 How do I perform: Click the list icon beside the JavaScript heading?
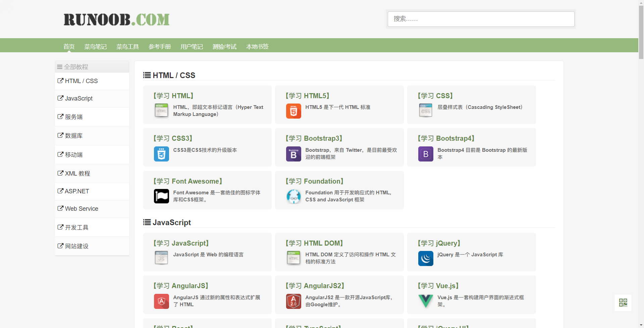coord(147,222)
